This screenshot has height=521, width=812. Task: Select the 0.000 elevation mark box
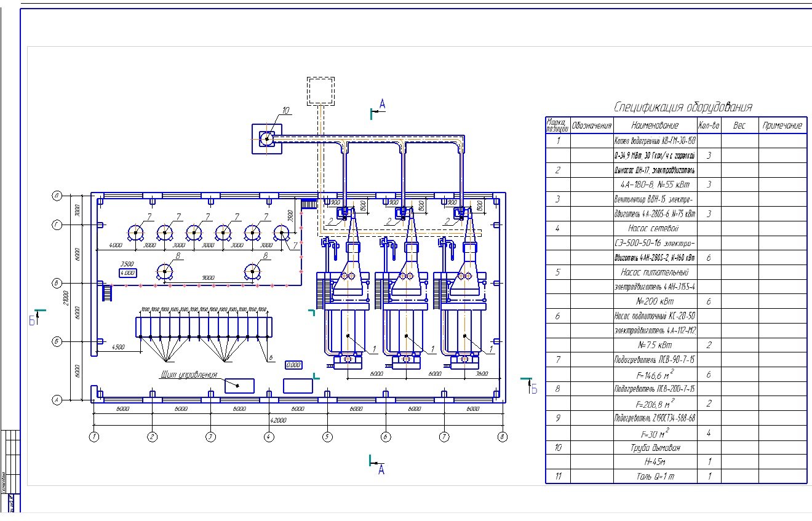click(x=293, y=365)
